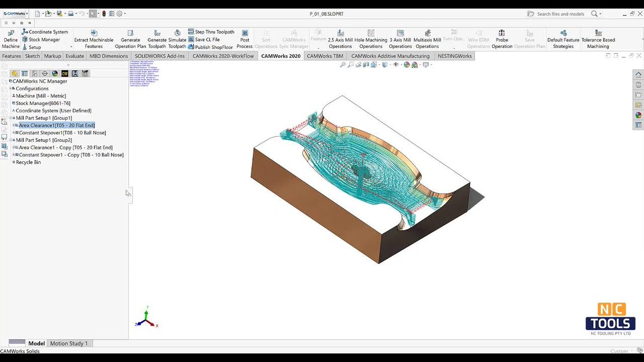The width and height of the screenshot is (644, 362).
Task: Click the New document icon
Action: (38, 13)
